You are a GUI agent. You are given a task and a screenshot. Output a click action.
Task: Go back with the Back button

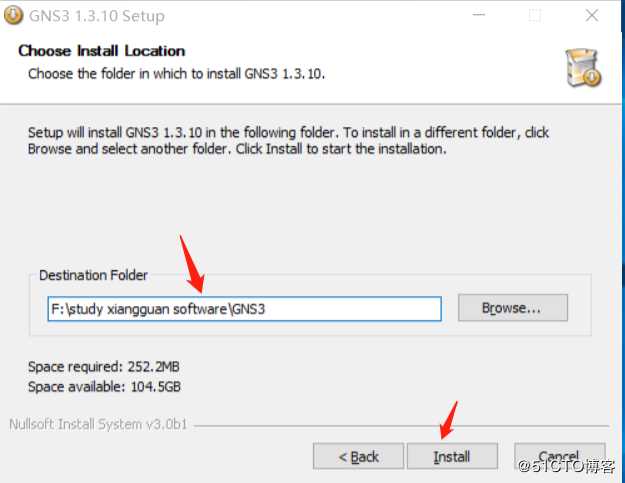(x=358, y=456)
